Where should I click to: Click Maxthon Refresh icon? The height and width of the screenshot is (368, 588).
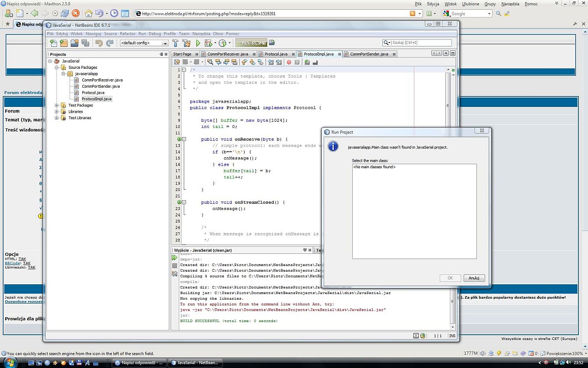(65, 14)
